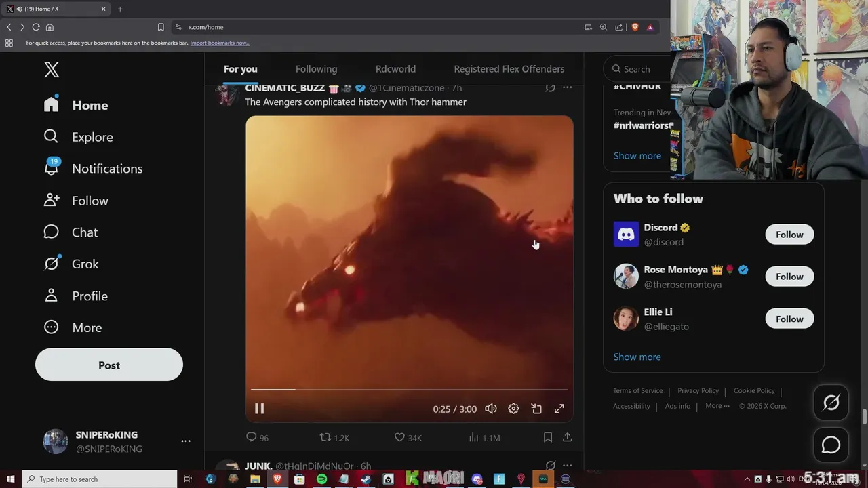Open the Brave Shields icon

[x=635, y=27]
